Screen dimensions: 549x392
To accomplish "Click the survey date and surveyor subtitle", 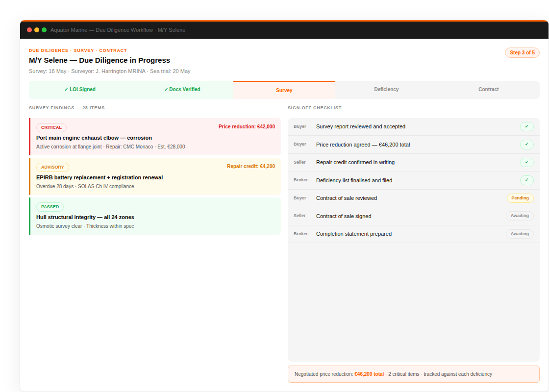I will (110, 71).
